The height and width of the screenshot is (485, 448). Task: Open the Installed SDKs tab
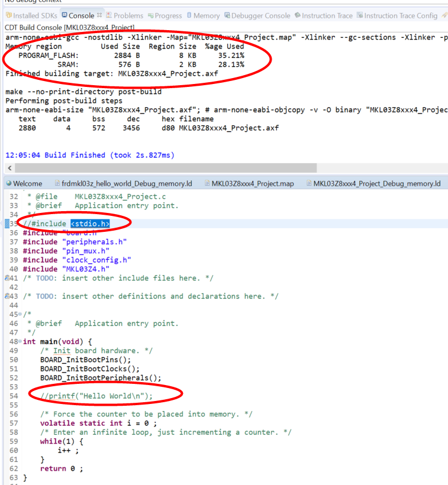pos(31,15)
